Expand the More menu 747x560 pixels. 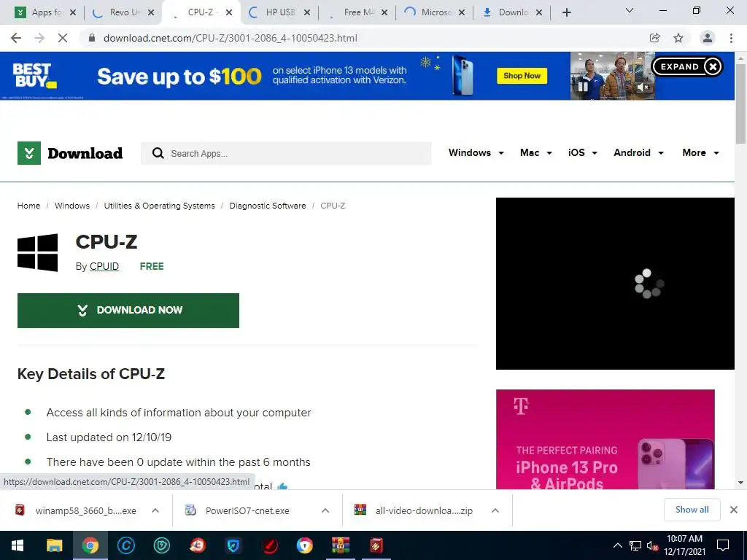click(700, 153)
